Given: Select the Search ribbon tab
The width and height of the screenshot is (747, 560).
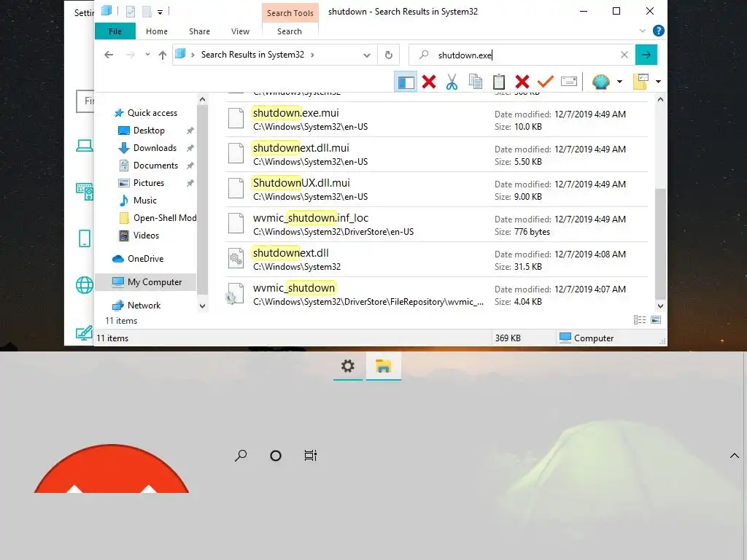Looking at the screenshot, I should pos(290,31).
